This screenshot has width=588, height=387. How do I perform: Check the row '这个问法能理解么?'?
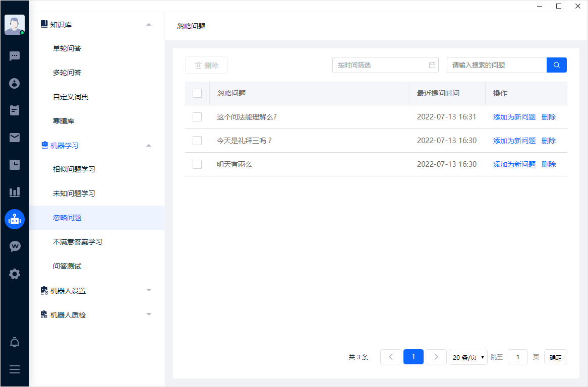[x=197, y=117]
